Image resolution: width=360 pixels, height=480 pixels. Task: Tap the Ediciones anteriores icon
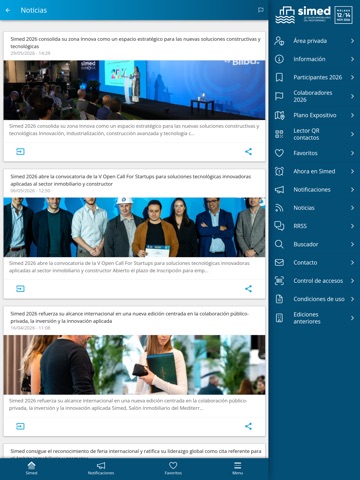coord(279,318)
